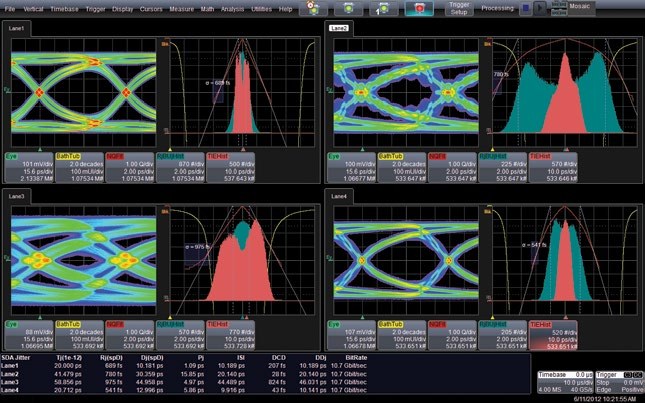Open the Trigger descriptor box
Image resolution: width=645 pixels, height=403 pixels.
point(619,382)
